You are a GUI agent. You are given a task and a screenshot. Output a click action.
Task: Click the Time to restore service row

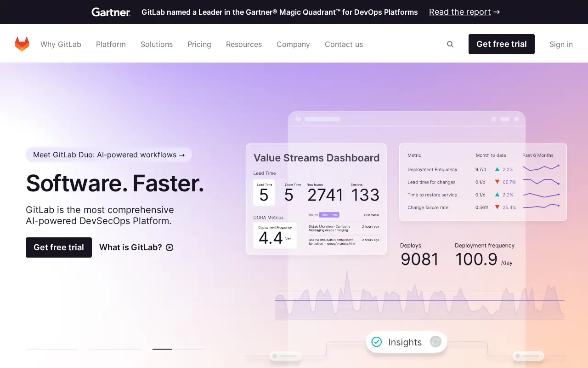click(x=483, y=195)
